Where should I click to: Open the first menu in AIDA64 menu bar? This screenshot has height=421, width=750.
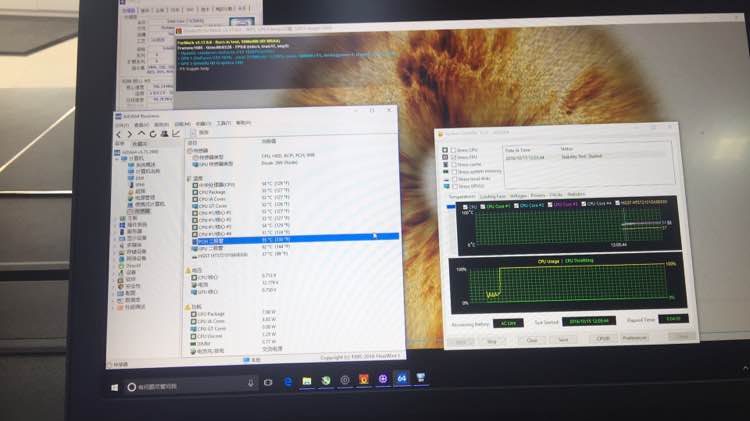[x=122, y=125]
